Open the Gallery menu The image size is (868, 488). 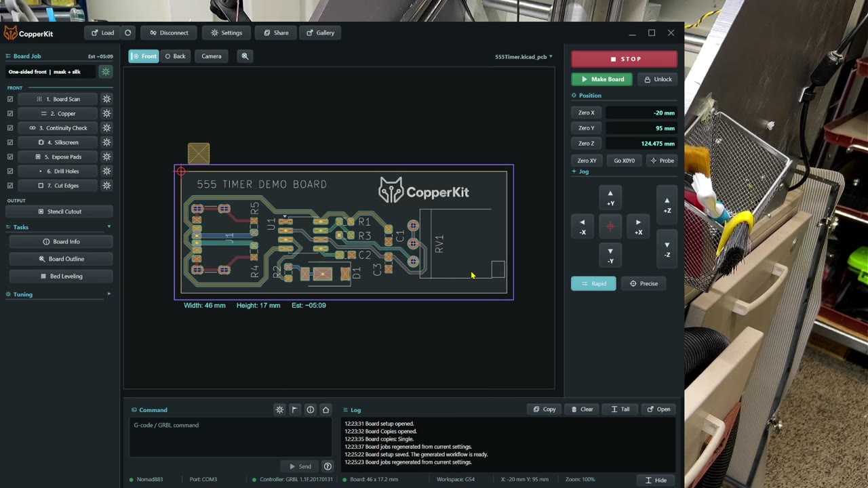pyautogui.click(x=320, y=33)
